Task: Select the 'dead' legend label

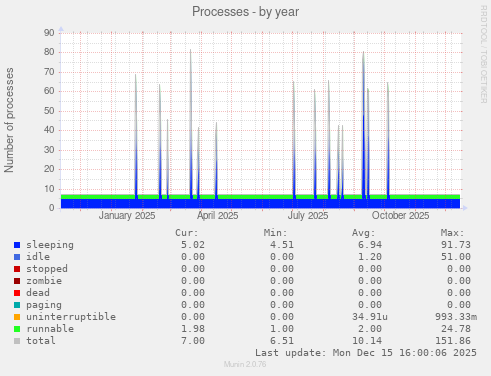Action: click(x=38, y=293)
